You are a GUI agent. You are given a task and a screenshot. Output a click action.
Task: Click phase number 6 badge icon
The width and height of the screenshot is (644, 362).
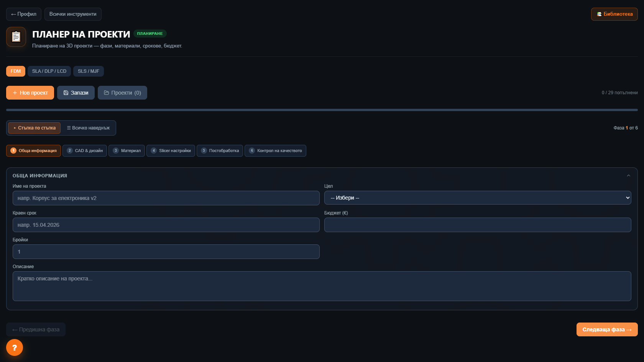point(252,151)
